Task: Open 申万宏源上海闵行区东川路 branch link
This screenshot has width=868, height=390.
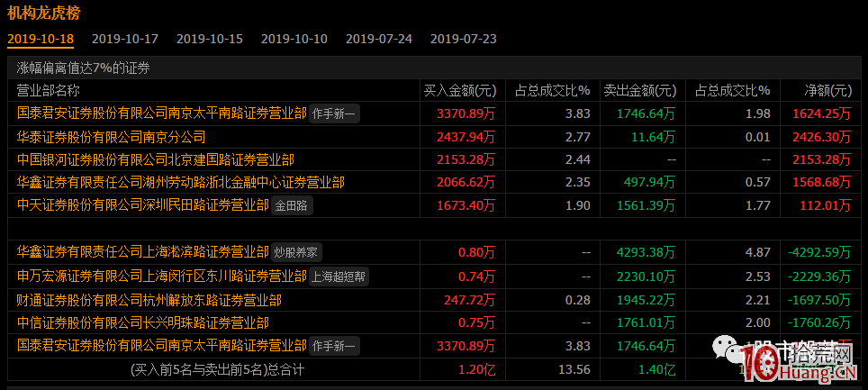Action: coord(162,276)
